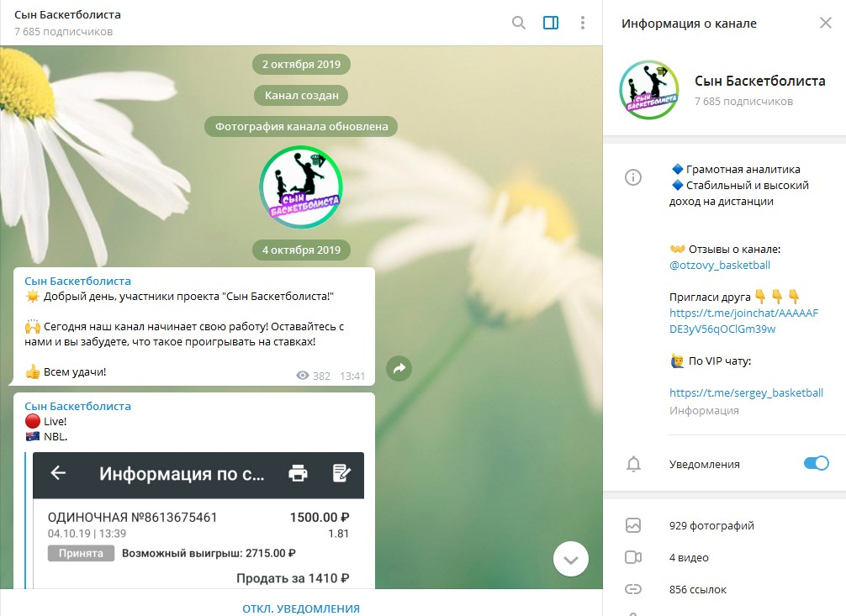The height and width of the screenshot is (616, 846).
Task: Click the forward arrow next to the greeting post
Action: click(399, 368)
